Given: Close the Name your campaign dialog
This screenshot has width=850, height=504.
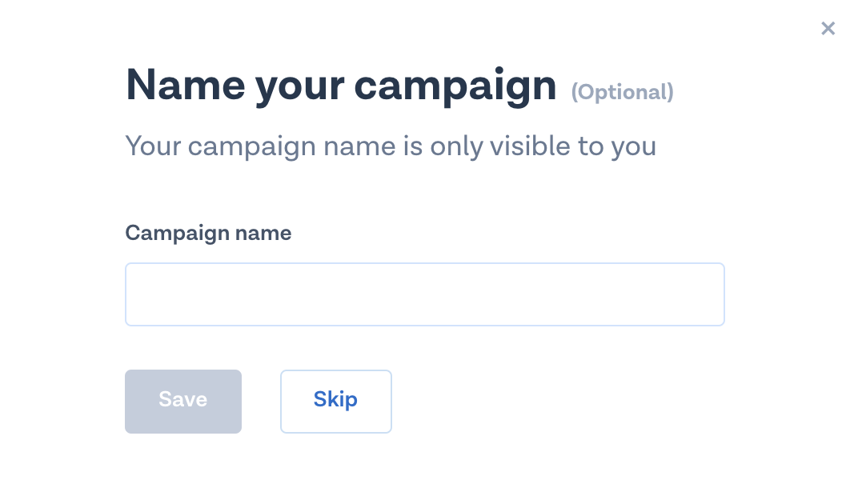Looking at the screenshot, I should pyautogui.click(x=828, y=29).
